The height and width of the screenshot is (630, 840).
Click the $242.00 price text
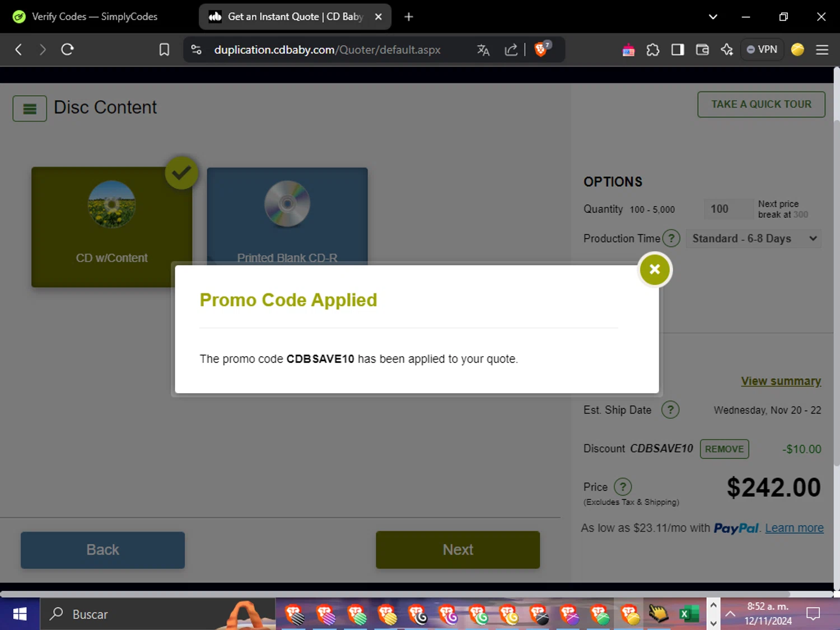[x=774, y=487]
